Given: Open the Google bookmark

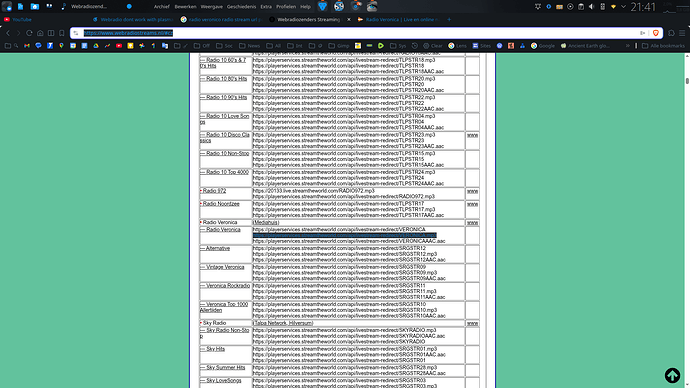Looking at the screenshot, I should coord(543,46).
